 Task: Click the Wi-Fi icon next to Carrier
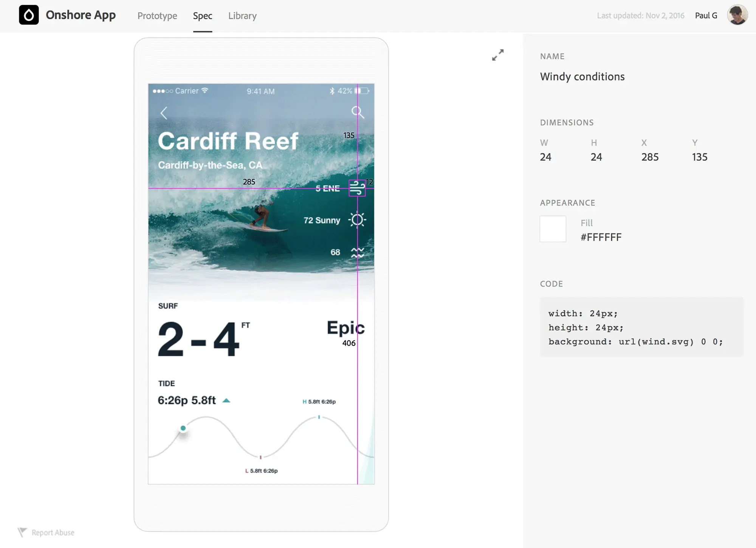[x=204, y=90]
